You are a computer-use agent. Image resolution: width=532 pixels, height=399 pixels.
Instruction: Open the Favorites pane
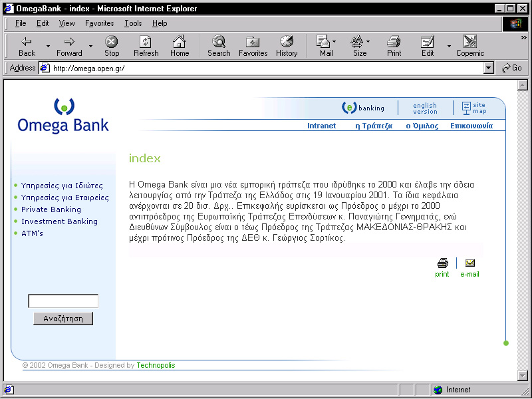coord(253,46)
